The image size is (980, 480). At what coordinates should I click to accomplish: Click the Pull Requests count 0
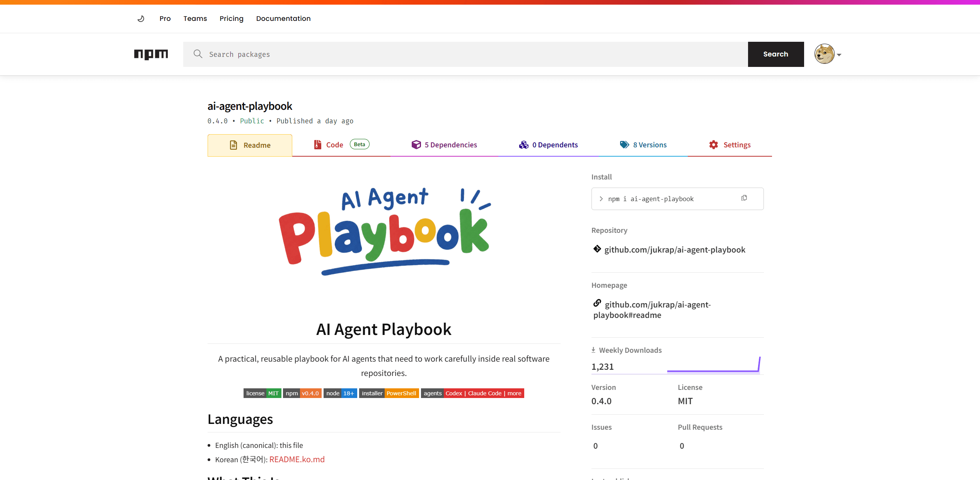coord(682,446)
